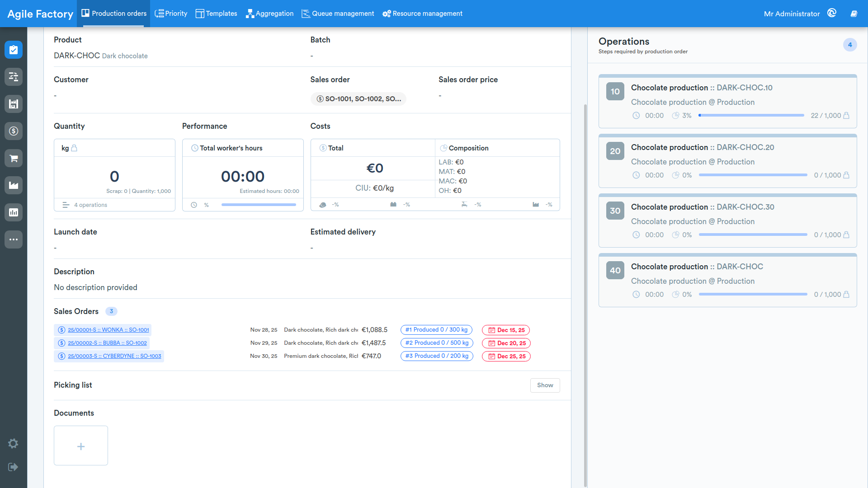Screen dimensions: 868x488
Task: Click the Operations count badge 4
Action: (x=850, y=45)
